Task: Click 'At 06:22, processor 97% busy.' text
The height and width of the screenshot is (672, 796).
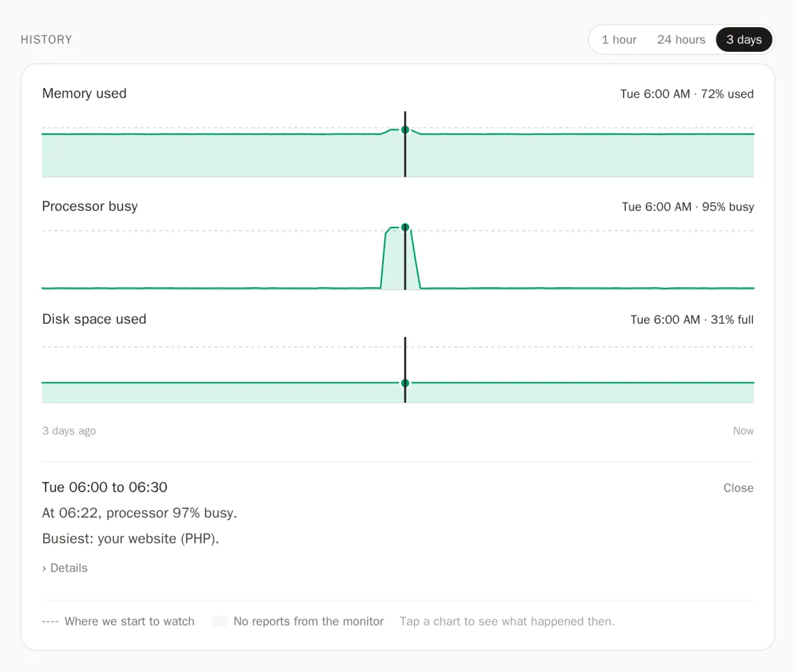Action: click(139, 513)
